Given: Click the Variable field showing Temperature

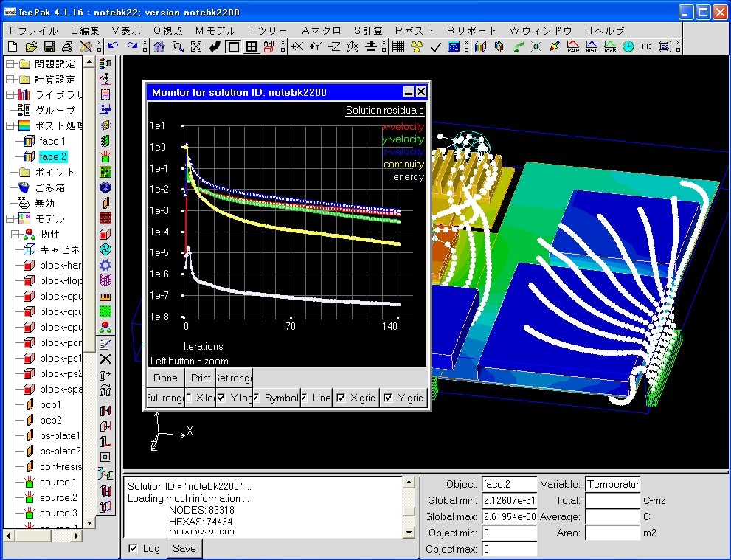Looking at the screenshot, I should pos(612,485).
